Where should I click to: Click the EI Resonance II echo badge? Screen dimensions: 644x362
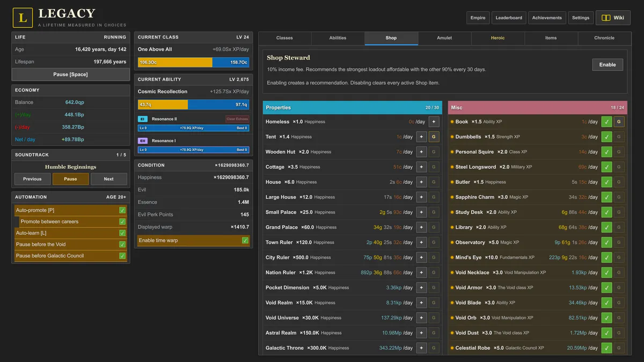[143, 119]
